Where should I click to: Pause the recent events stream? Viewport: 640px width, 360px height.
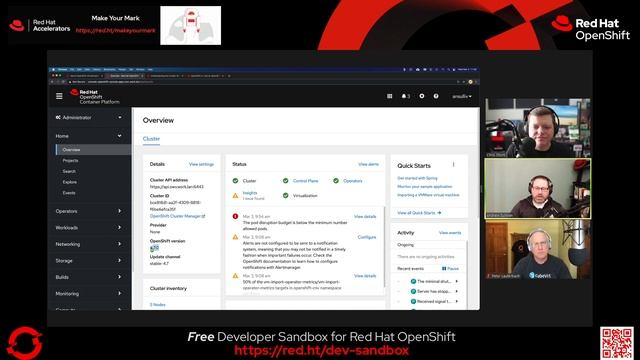(x=450, y=269)
